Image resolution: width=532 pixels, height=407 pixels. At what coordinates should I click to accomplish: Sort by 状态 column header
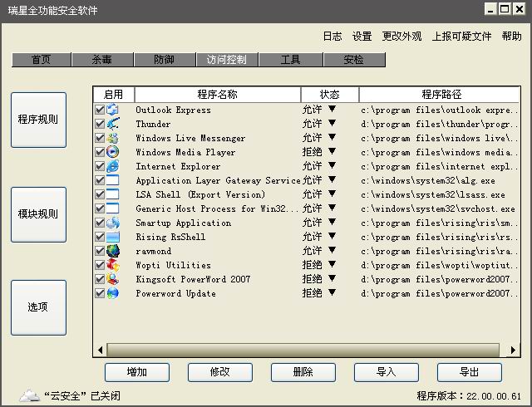click(330, 95)
